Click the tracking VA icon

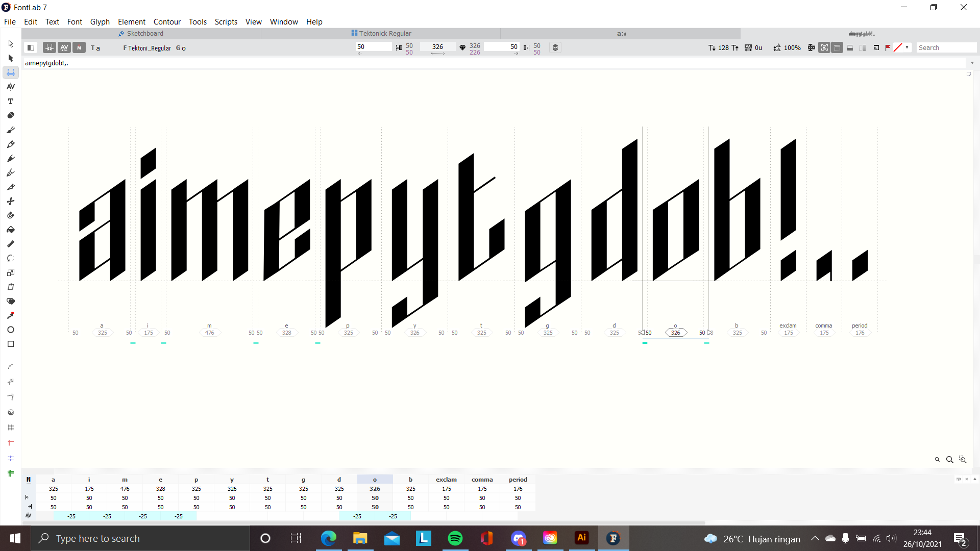(x=748, y=47)
